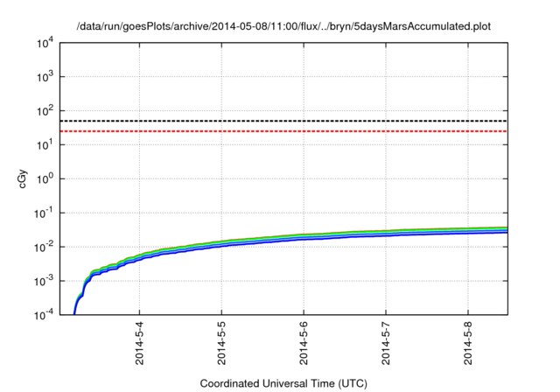Click the black dashed threshold line
The width and height of the screenshot is (560, 392).
click(283, 121)
